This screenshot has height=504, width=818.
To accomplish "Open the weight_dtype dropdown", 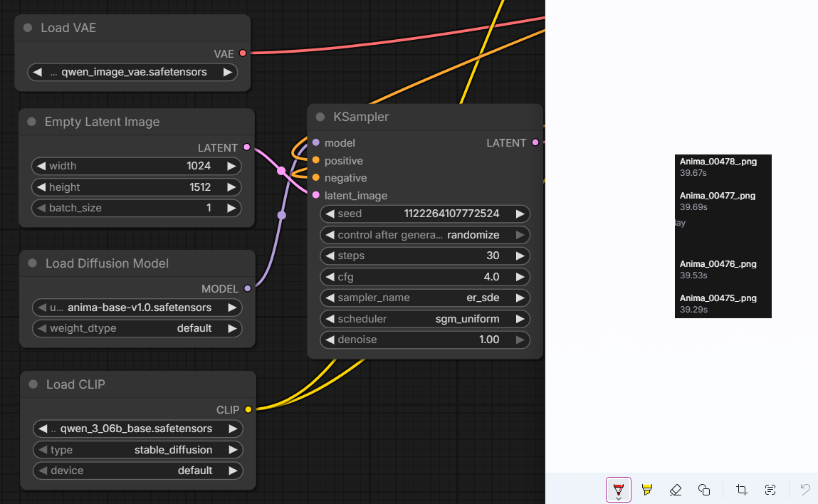I will point(137,328).
